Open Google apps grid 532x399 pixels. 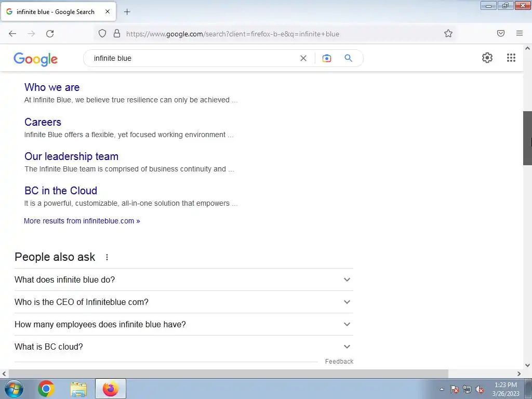coord(511,58)
